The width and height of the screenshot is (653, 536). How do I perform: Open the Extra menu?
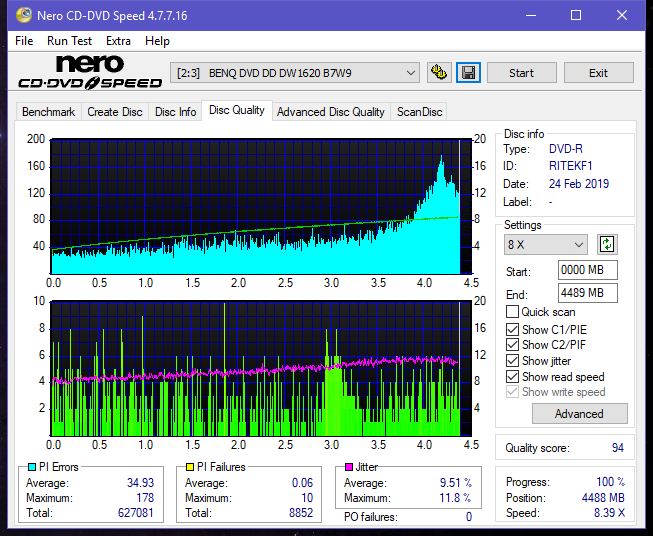click(x=118, y=41)
